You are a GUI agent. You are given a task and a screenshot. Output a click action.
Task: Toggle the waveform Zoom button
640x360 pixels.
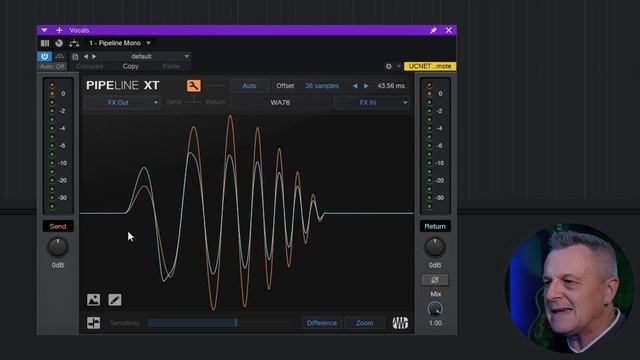[364, 323]
